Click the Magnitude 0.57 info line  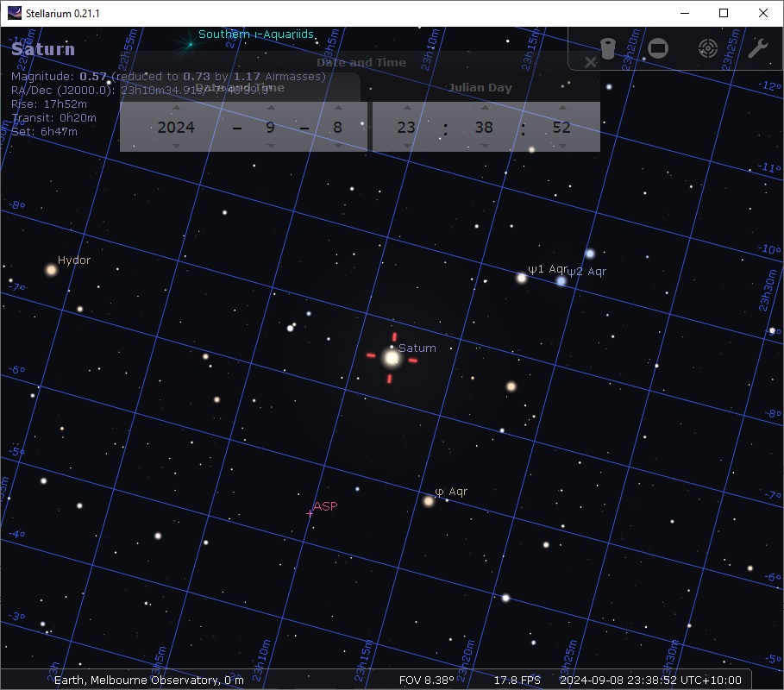(168, 77)
